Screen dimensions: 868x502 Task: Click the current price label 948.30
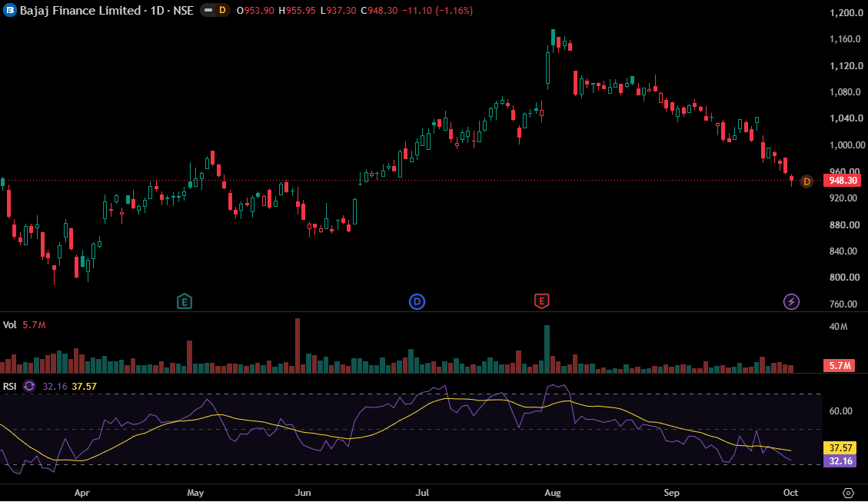point(842,181)
